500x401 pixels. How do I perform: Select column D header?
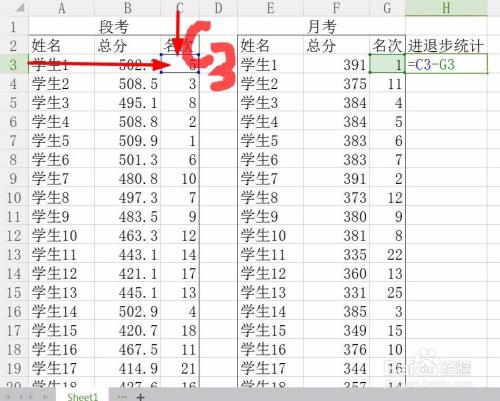point(218,8)
